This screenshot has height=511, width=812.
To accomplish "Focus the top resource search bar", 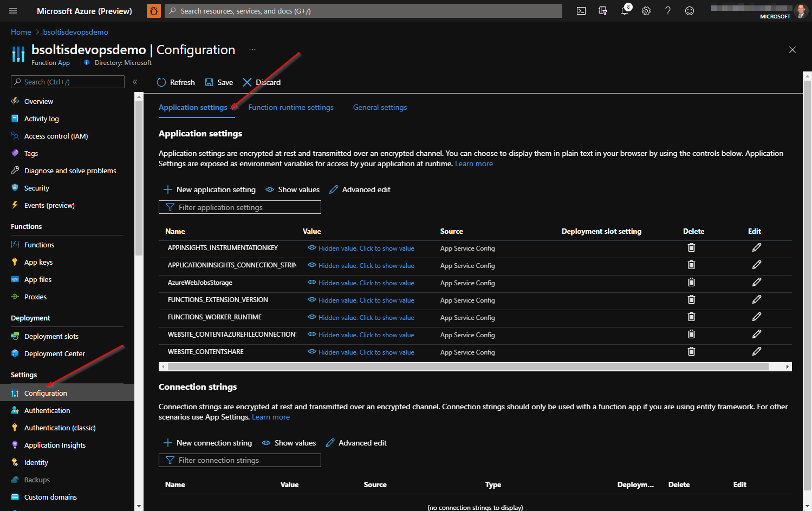I will [363, 11].
